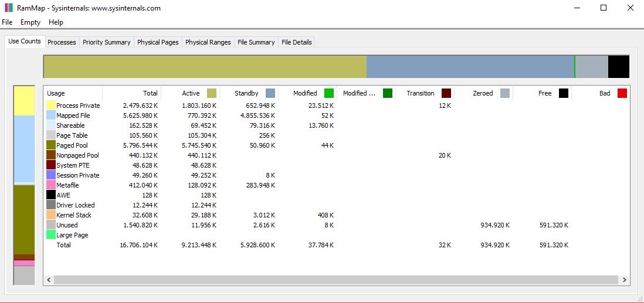The image size is (644, 303).
Task: Click the black AWE color swatch
Action: 51,195
